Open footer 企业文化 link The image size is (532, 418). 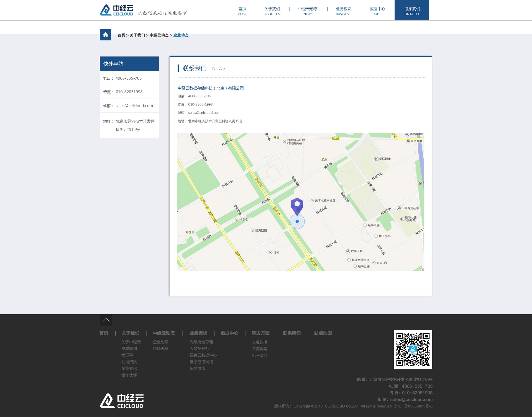click(129, 369)
